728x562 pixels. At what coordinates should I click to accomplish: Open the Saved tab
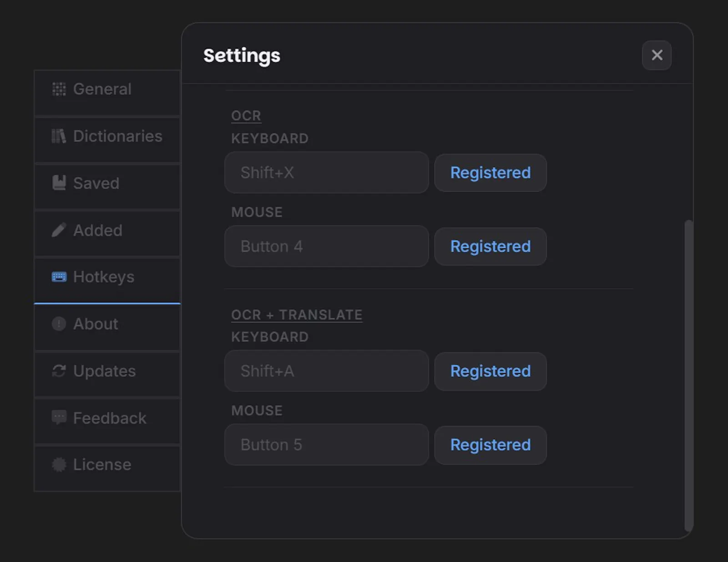click(107, 187)
